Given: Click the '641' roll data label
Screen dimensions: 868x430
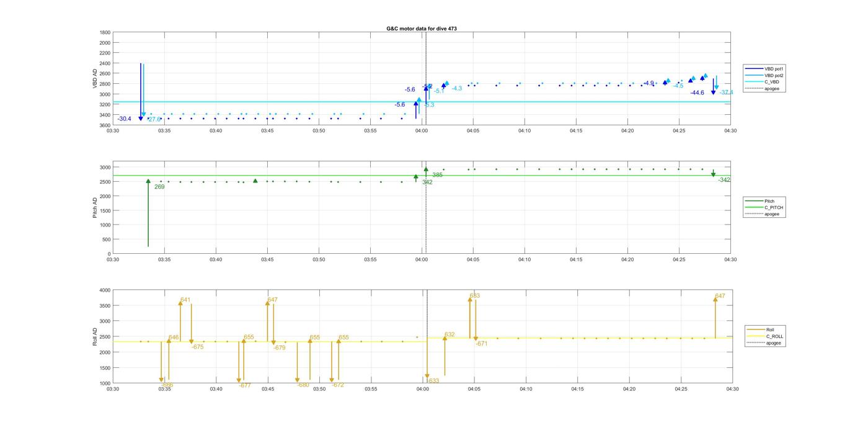Looking at the screenshot, I should pyautogui.click(x=185, y=300).
